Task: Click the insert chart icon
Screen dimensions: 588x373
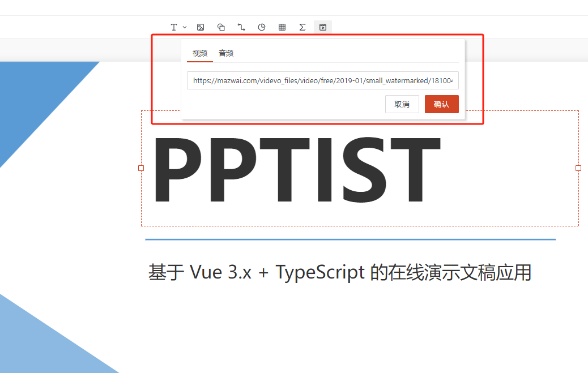Action: [x=262, y=27]
